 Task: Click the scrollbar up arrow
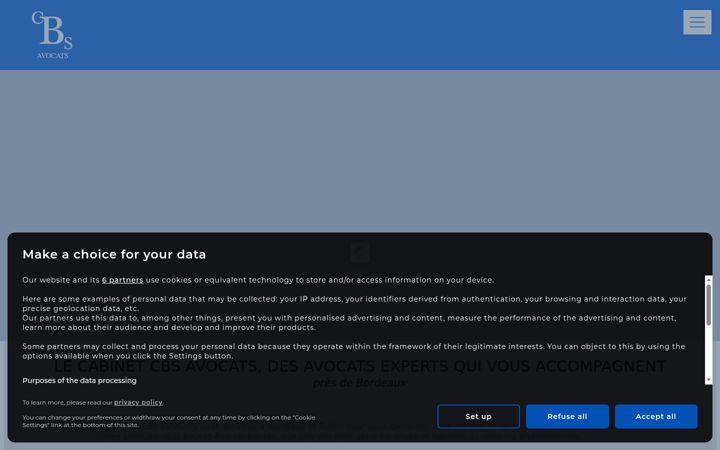click(x=709, y=279)
